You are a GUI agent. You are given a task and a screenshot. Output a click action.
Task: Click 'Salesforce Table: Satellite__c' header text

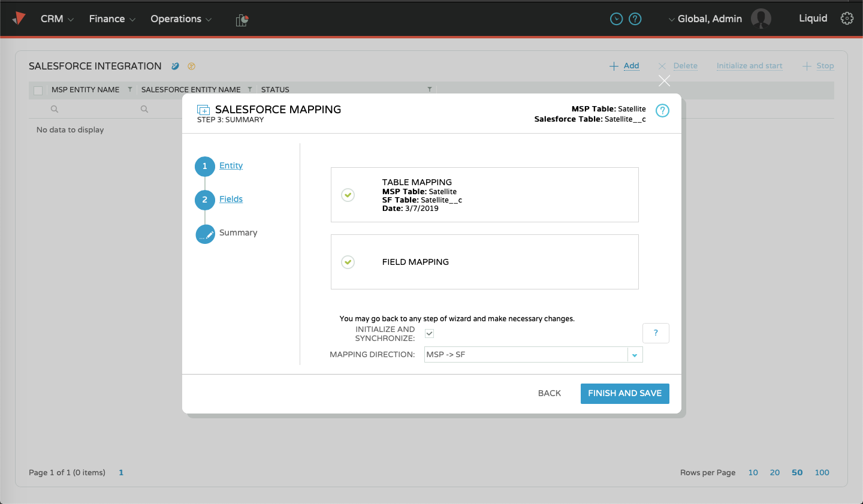(590, 119)
